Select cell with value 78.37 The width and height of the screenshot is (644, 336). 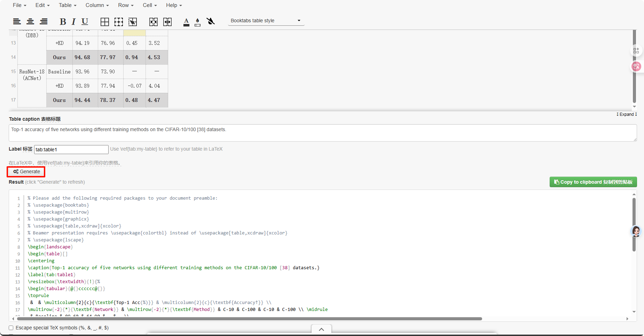pos(111,100)
